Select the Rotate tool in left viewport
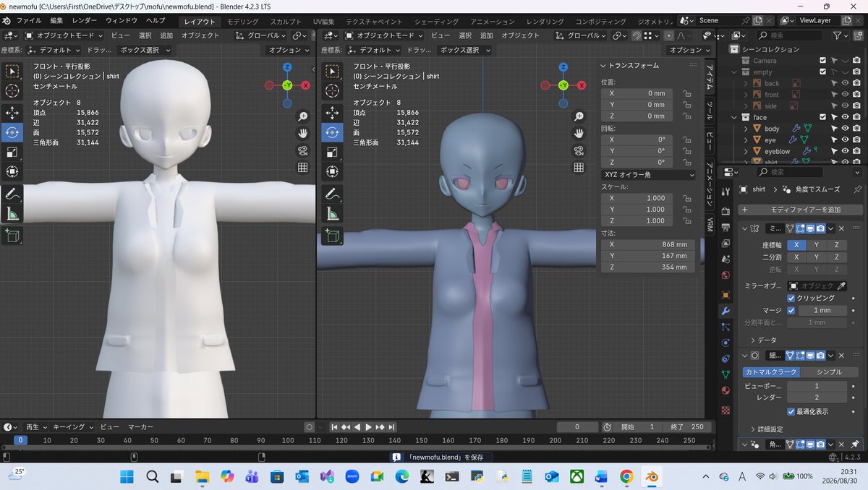Screen dimensions: 868x490 click(x=12, y=132)
